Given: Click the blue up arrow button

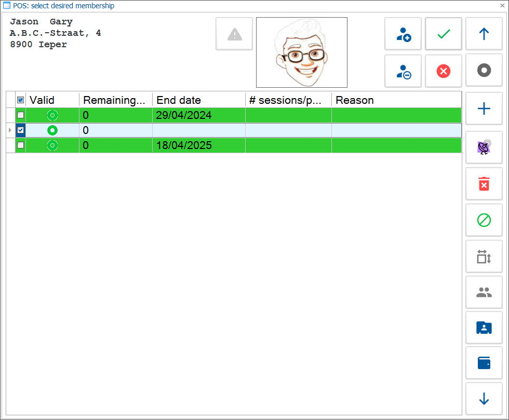Looking at the screenshot, I should pyautogui.click(x=484, y=34).
